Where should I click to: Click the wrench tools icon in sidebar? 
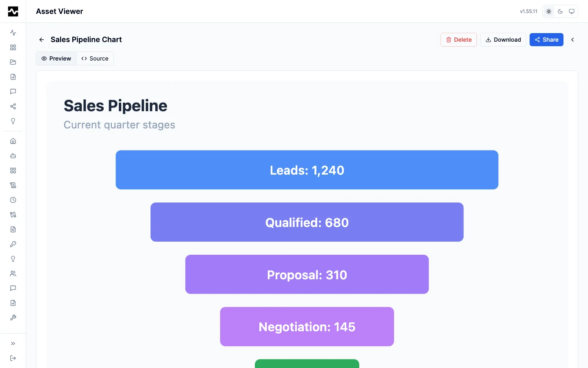tap(13, 318)
